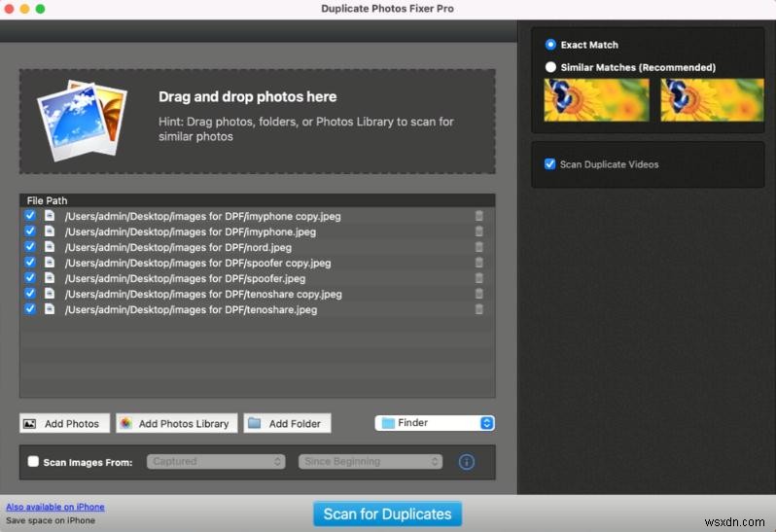The height and width of the screenshot is (532, 776).
Task: Click the file icon of tenoshare copy.jpeg
Action: [50, 294]
